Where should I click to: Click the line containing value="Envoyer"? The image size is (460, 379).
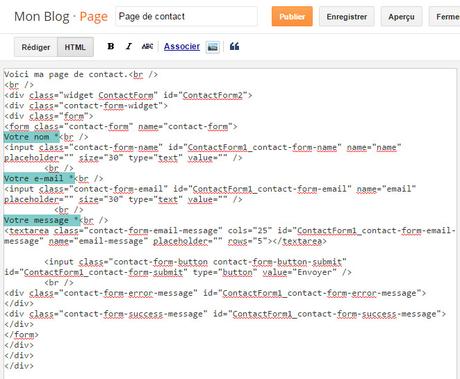(178, 272)
